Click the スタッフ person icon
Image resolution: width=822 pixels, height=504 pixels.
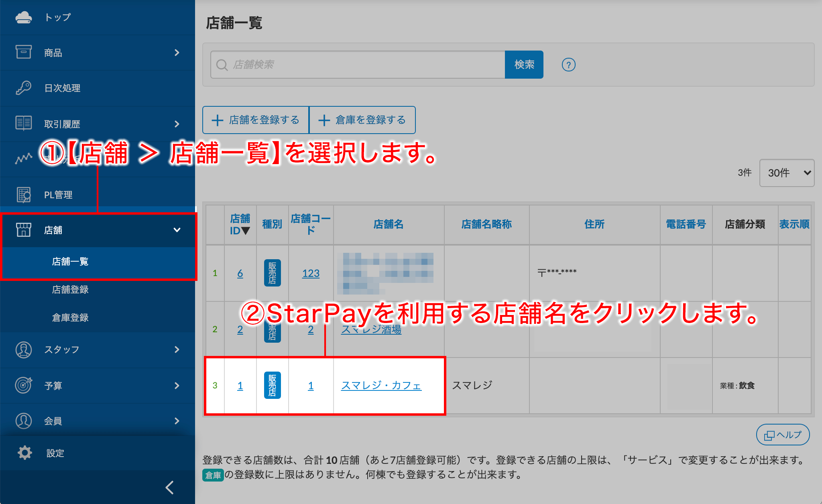(x=24, y=350)
